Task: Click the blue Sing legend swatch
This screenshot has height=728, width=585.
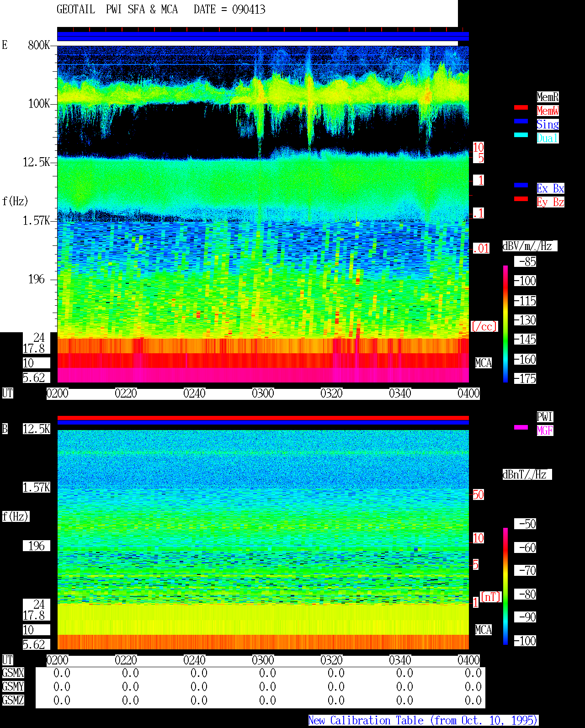Action: 521,121
